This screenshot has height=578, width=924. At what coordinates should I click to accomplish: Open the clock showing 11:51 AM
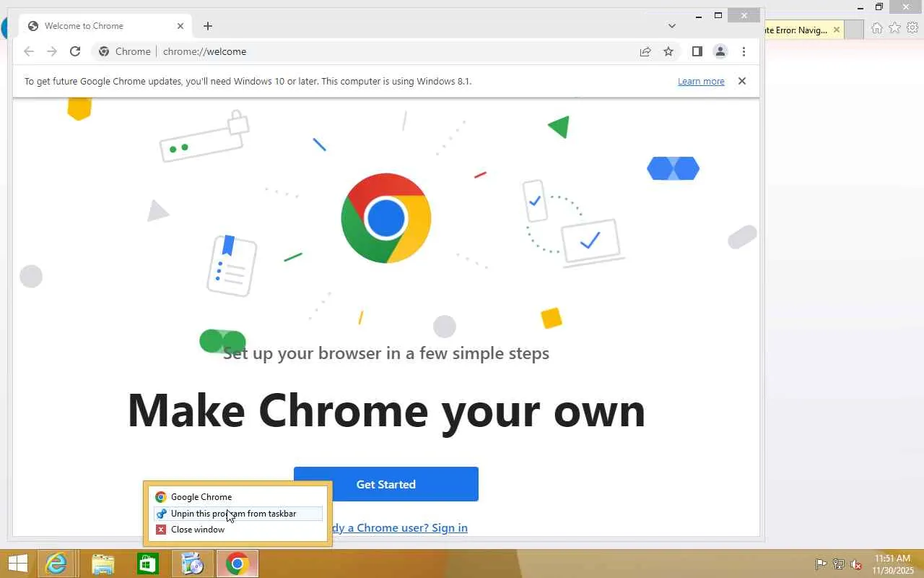893,564
